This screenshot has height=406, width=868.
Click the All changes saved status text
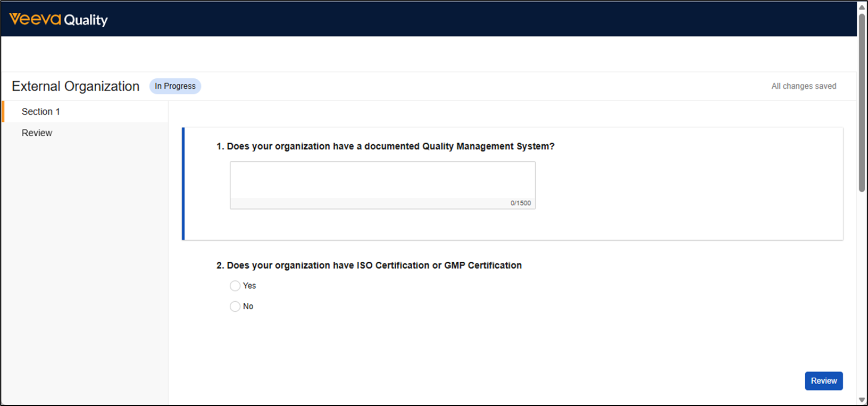804,86
